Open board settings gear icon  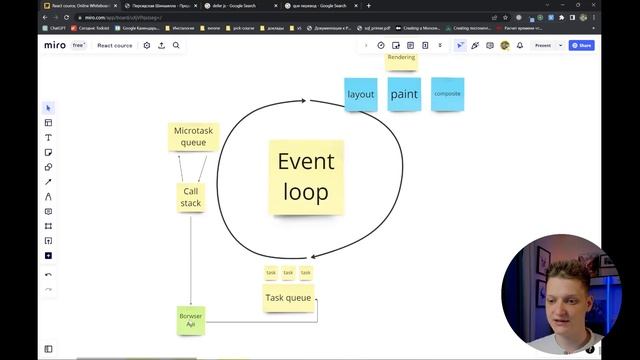tap(147, 45)
